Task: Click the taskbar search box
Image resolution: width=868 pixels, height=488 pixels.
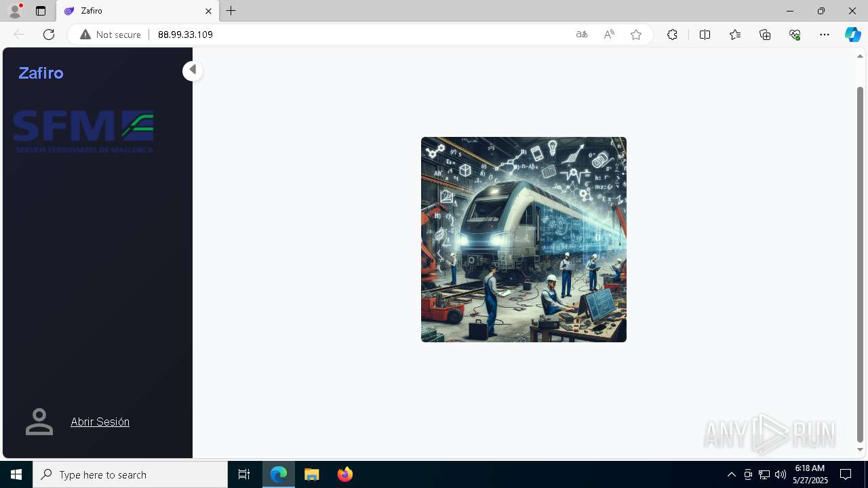Action: click(x=130, y=474)
